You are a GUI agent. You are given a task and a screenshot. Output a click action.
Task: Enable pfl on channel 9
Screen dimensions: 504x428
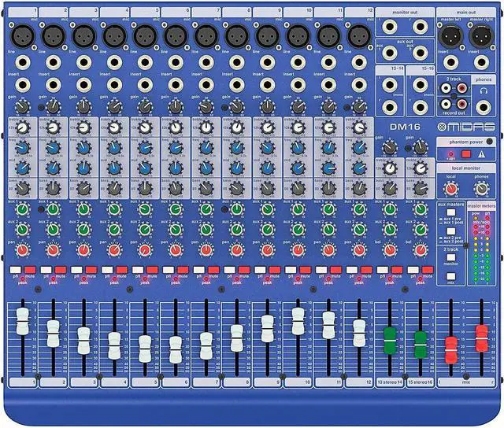(x=260, y=270)
